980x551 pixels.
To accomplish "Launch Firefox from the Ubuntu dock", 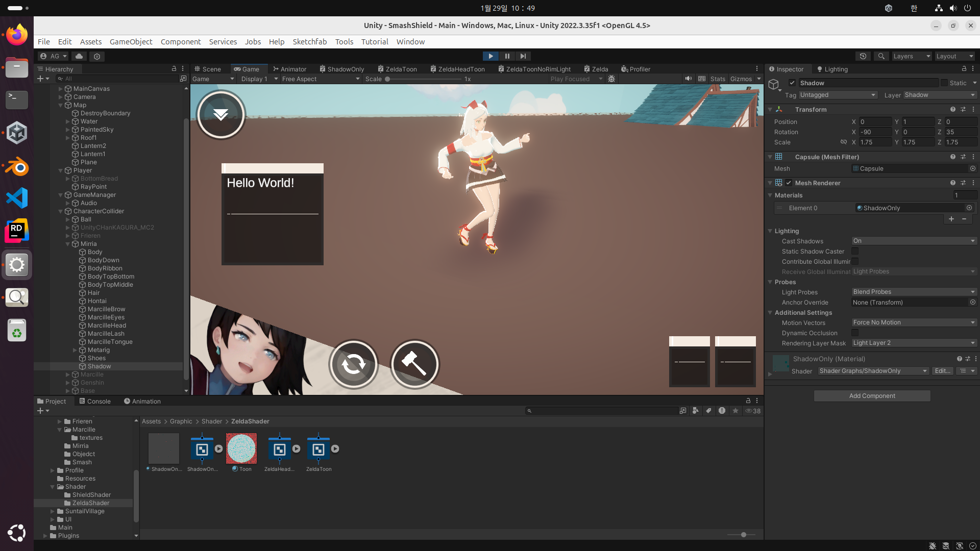I will (17, 35).
